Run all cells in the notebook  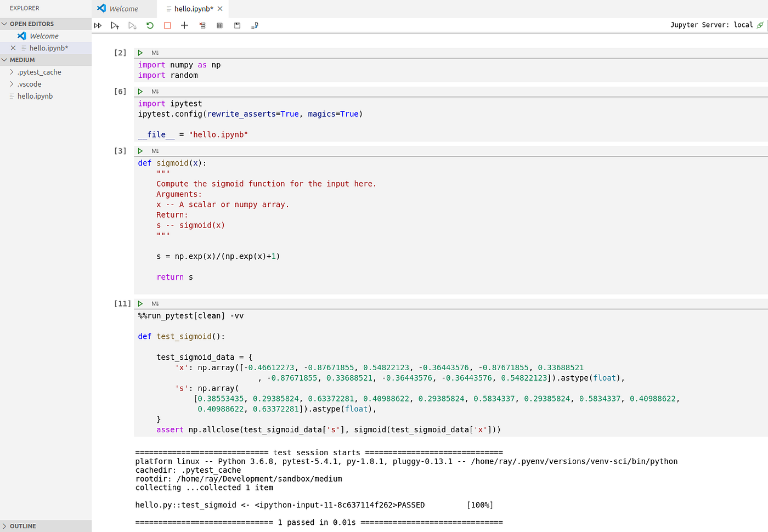[98, 25]
